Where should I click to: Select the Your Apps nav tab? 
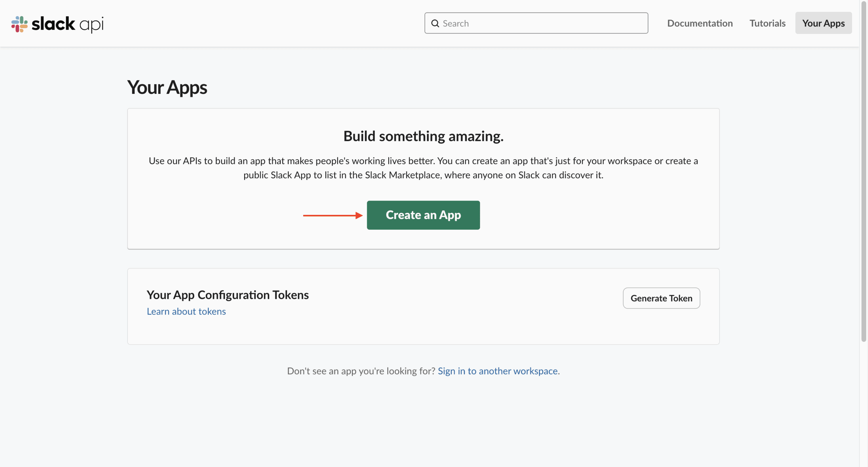pyautogui.click(x=823, y=23)
